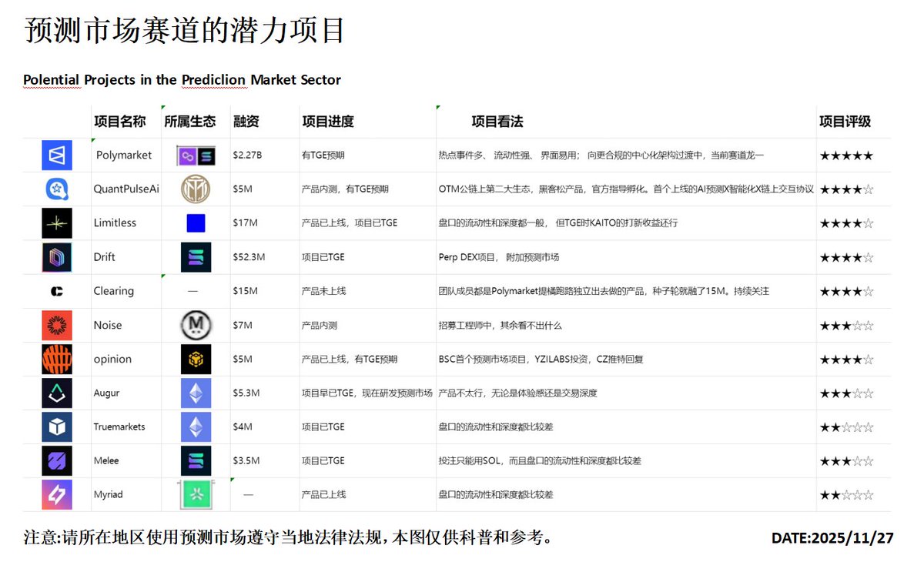The height and width of the screenshot is (572, 924).
Task: Click the BNB chain logo in opinion row
Action: pyautogui.click(x=196, y=359)
